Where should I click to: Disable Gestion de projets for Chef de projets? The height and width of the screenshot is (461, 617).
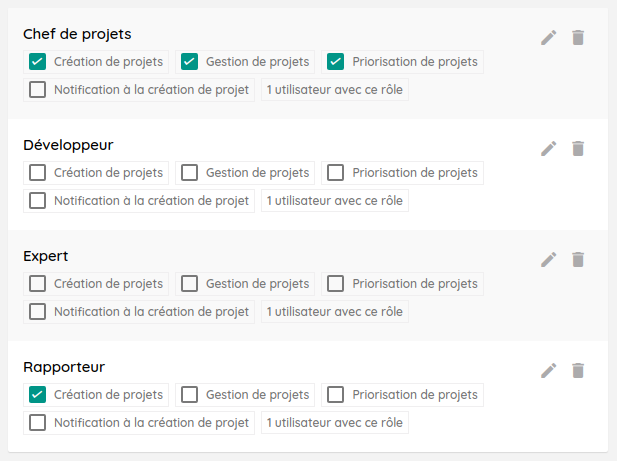pos(189,62)
